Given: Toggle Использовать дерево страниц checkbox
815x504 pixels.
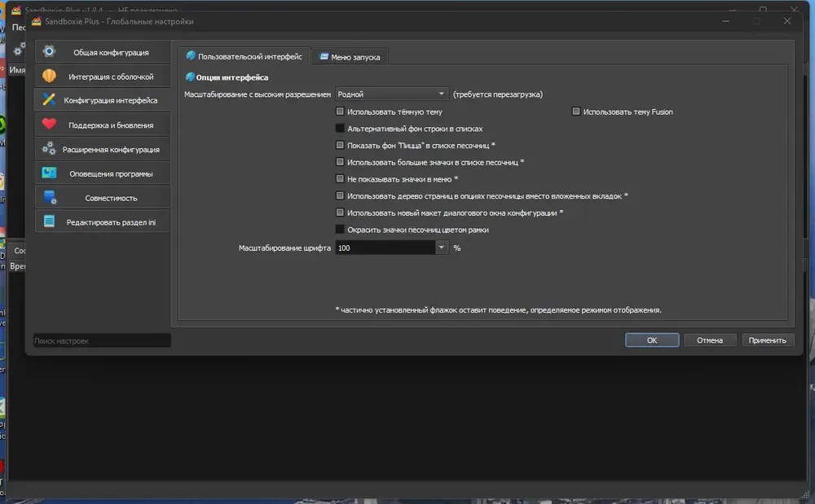Looking at the screenshot, I should click(x=340, y=195).
